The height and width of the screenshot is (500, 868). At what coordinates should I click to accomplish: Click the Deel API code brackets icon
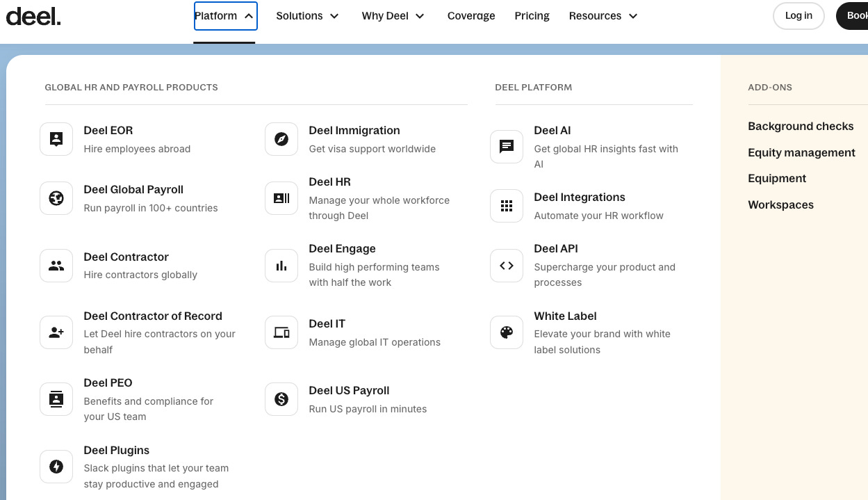click(507, 266)
